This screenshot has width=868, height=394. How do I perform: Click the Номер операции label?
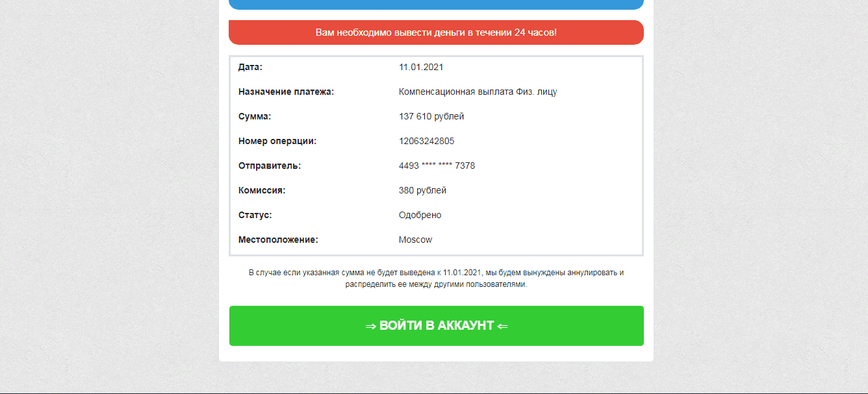(277, 142)
